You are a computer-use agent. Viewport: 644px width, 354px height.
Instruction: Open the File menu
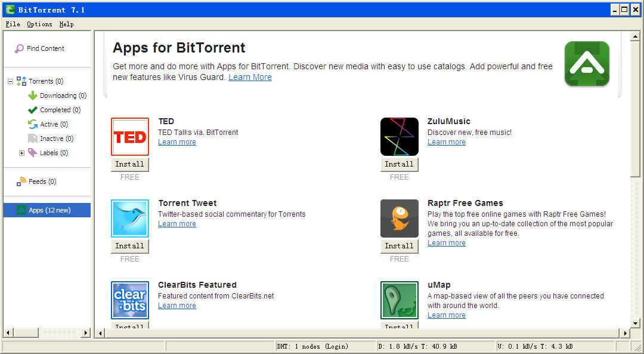point(13,24)
